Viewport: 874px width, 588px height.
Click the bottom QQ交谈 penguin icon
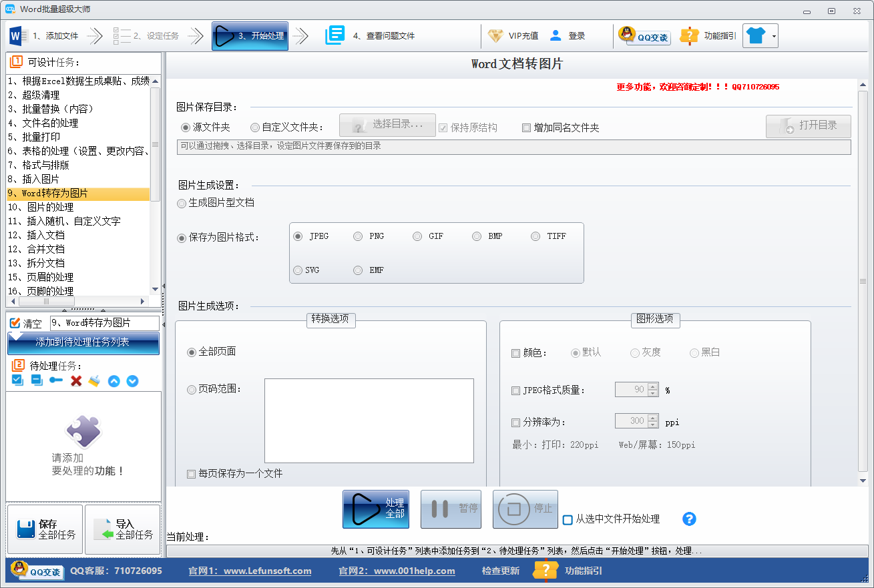(x=19, y=569)
